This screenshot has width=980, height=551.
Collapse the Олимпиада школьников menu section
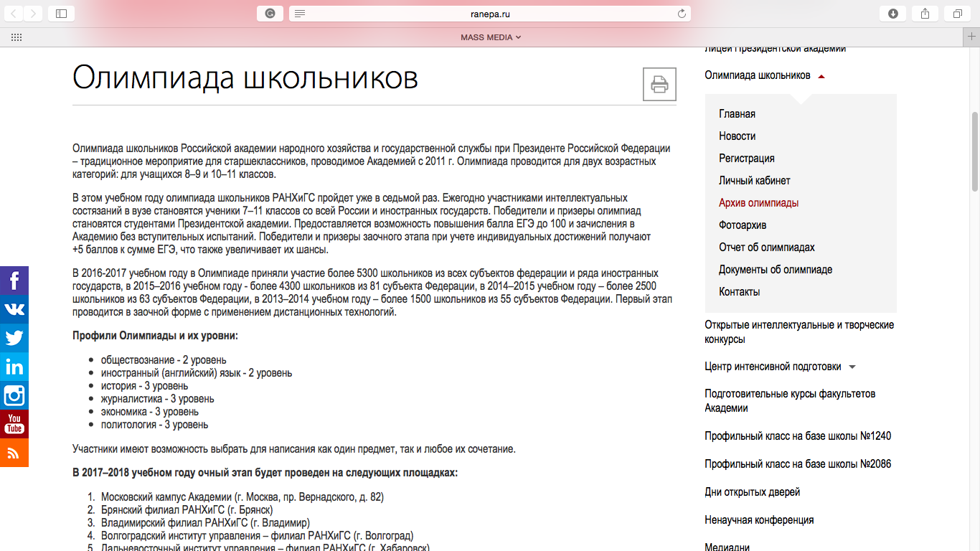(x=821, y=76)
